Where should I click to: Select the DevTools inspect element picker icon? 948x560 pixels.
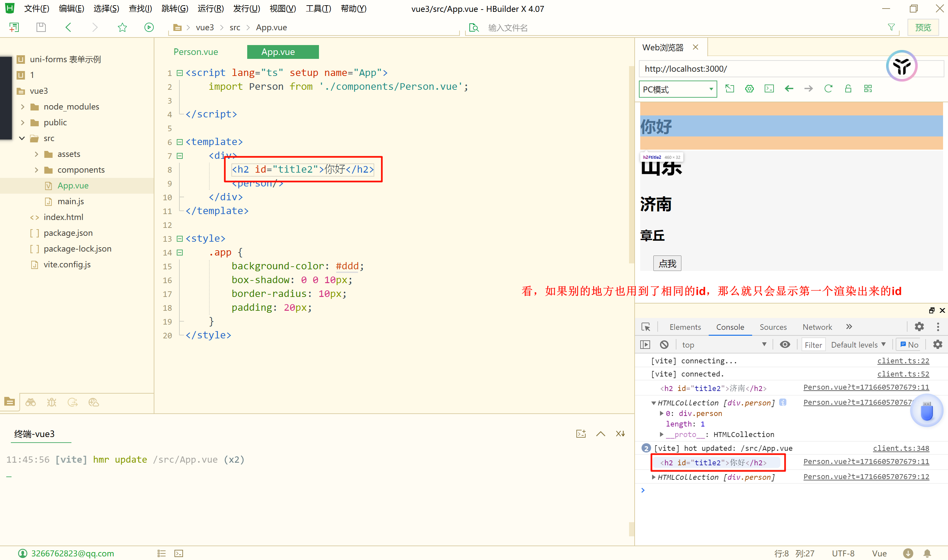tap(645, 327)
